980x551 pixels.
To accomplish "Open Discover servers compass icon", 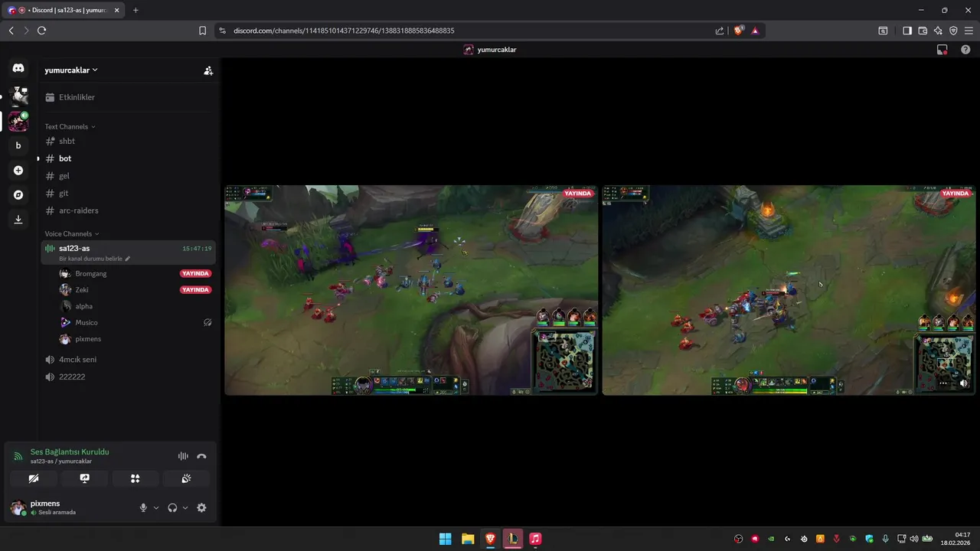I will click(18, 195).
